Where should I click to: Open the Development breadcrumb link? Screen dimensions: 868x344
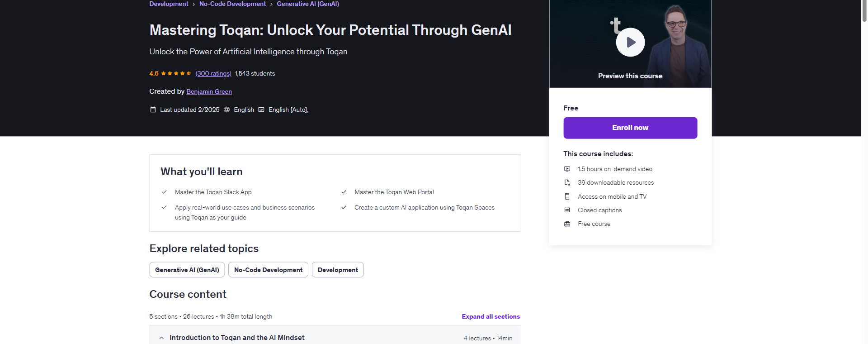tap(169, 4)
